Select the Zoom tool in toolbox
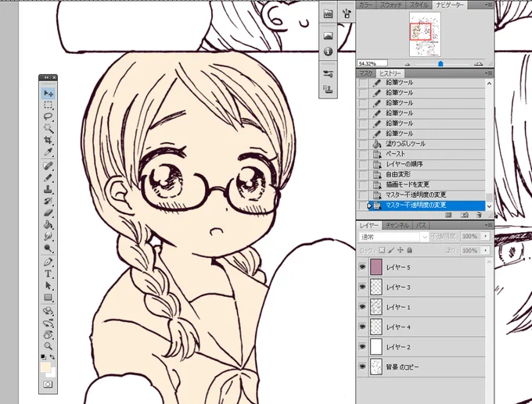The image size is (532, 404). (x=49, y=346)
